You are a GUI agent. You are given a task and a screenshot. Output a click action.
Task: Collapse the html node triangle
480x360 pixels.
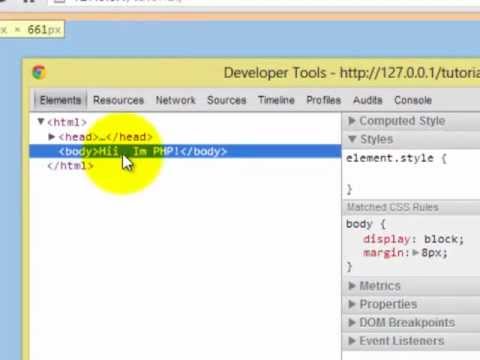pyautogui.click(x=41, y=121)
